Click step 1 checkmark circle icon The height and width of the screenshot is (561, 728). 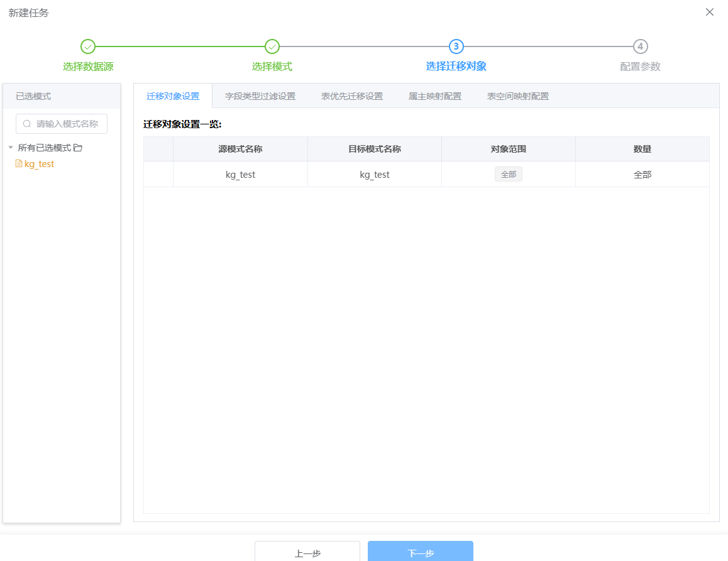point(88,46)
